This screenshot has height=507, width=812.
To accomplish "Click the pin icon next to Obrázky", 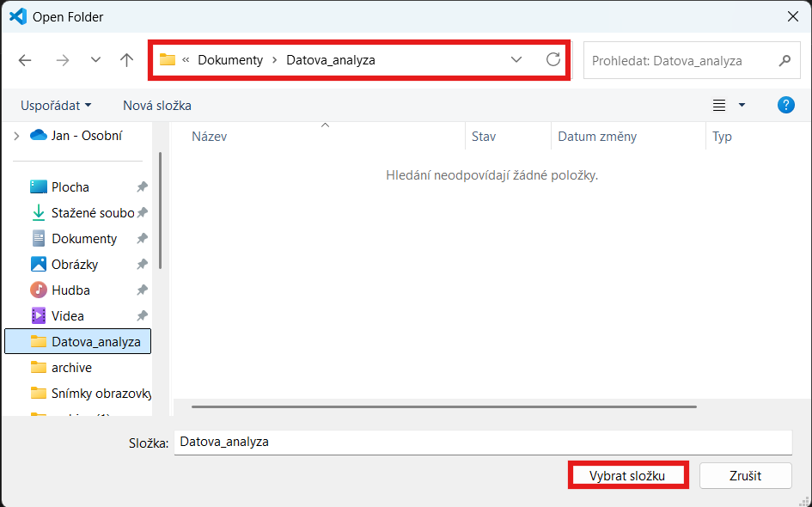I will tap(142, 265).
